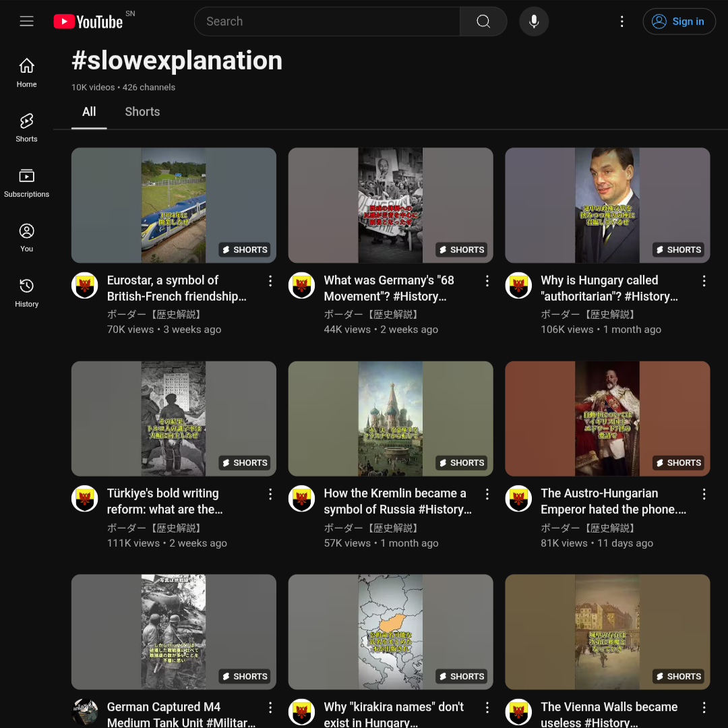Play the Kremlin video thumbnail

tap(390, 419)
